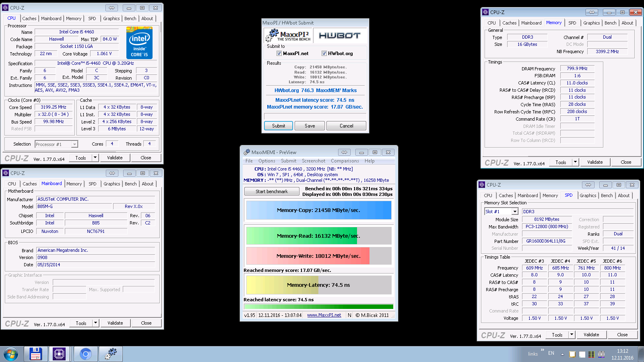Open Tools dropdown arrow in CPU-Z Memory window
The width and height of the screenshot is (644, 362).
(x=575, y=162)
